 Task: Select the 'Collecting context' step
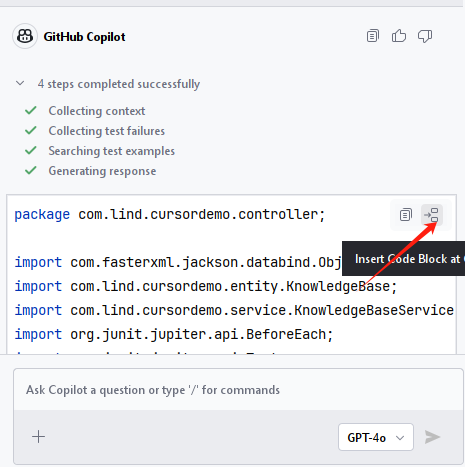(97, 111)
